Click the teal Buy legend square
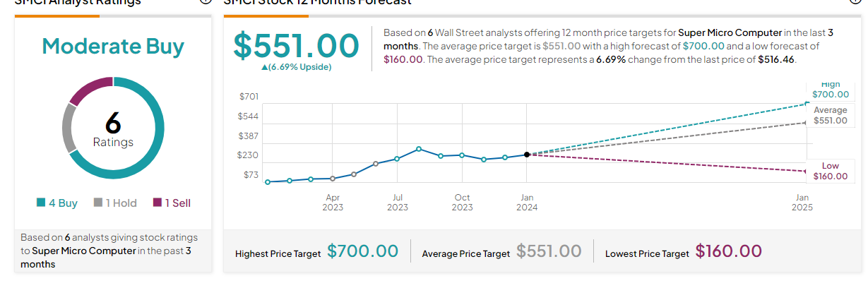The width and height of the screenshot is (868, 300). pos(42,203)
